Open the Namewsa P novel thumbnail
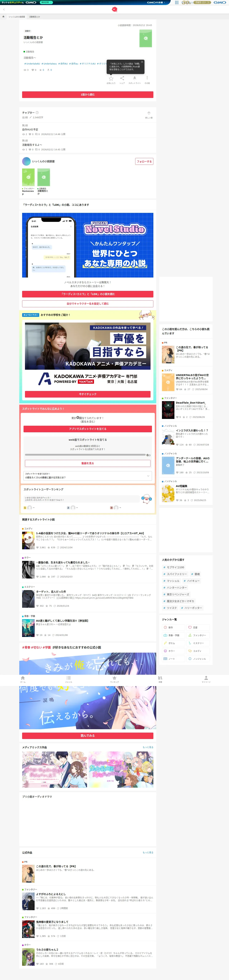Image resolution: width=229 pixels, height=980 pixels. pyautogui.click(x=28, y=177)
